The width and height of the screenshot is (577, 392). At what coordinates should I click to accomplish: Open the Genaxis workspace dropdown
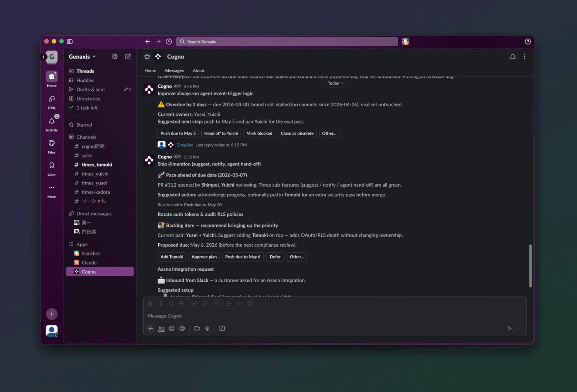(82, 56)
